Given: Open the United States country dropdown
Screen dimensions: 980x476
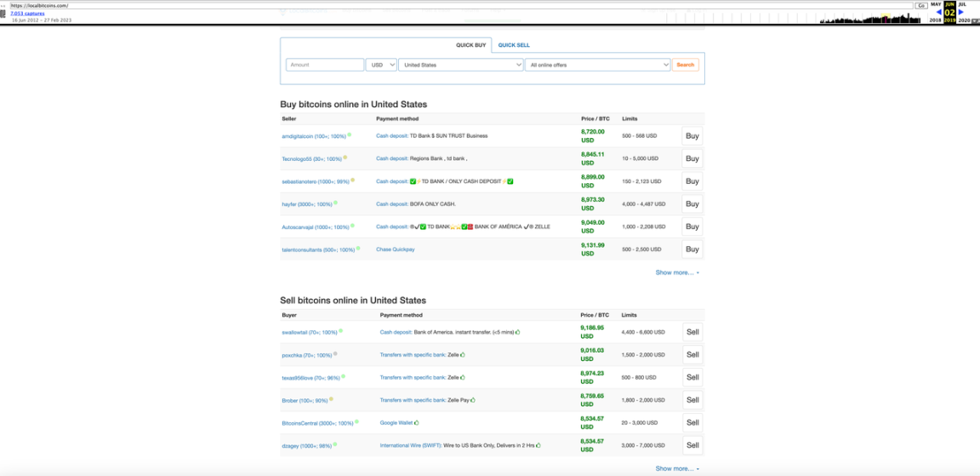Looking at the screenshot, I should click(460, 65).
